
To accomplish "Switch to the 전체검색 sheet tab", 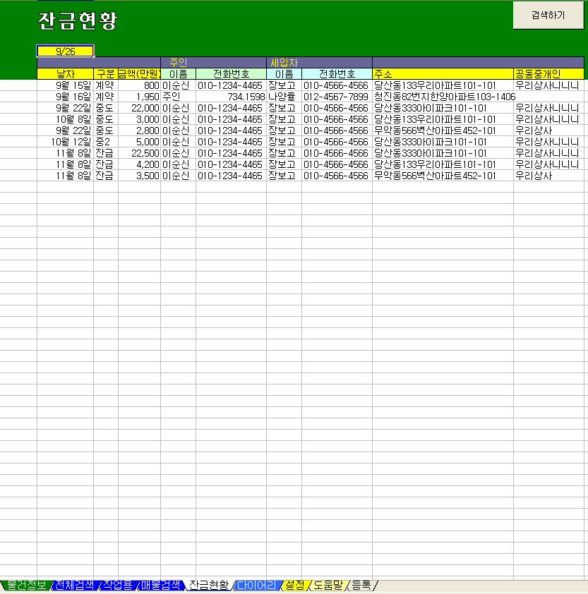I will [74, 585].
